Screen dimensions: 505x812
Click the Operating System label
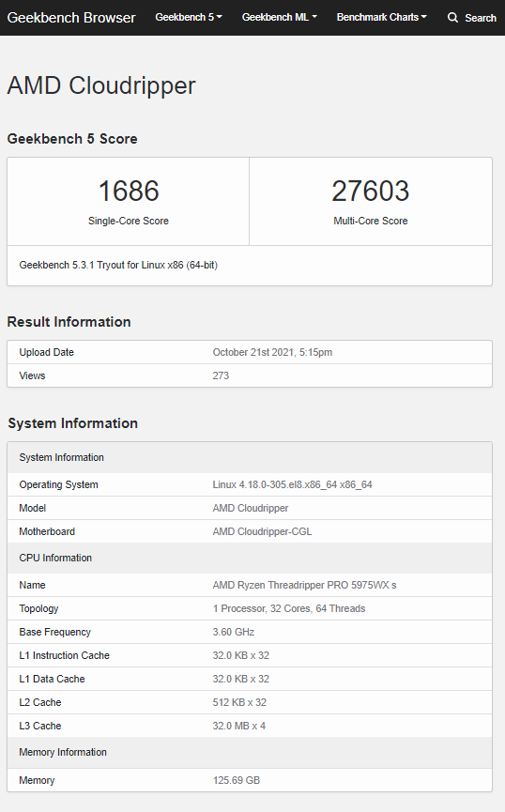(58, 484)
